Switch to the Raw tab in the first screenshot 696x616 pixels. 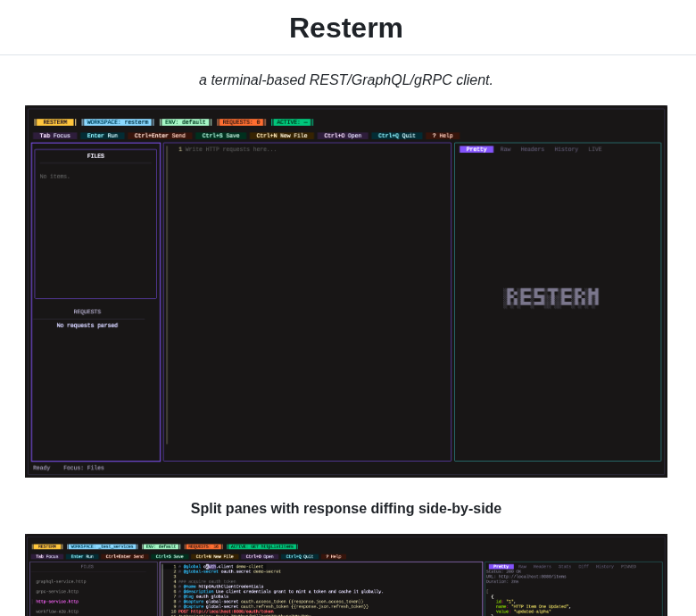(506, 149)
